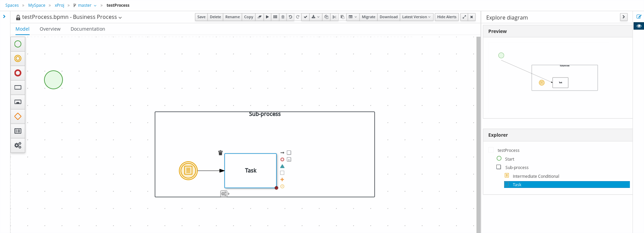
Task: Click the trash Delete Selected toolbar icon
Action: click(x=283, y=17)
